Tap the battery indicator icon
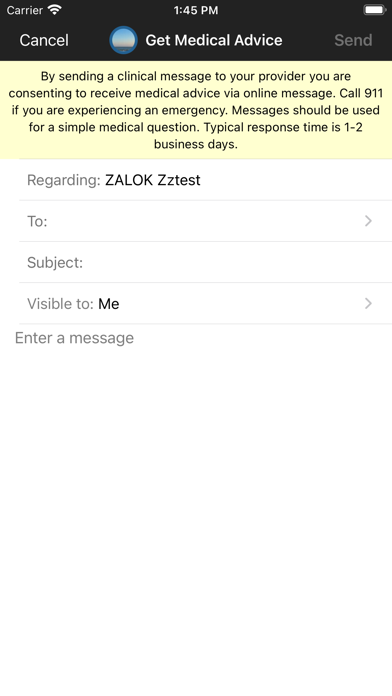 tap(374, 10)
